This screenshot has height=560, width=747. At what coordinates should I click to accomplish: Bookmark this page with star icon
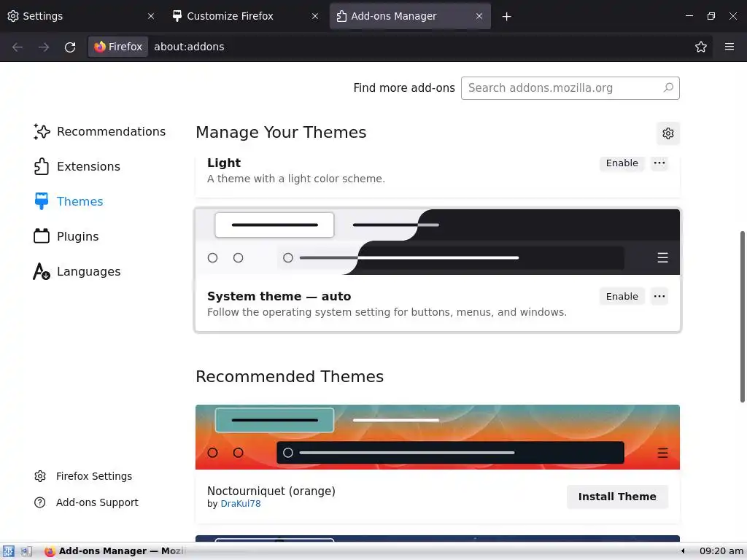pyautogui.click(x=701, y=47)
